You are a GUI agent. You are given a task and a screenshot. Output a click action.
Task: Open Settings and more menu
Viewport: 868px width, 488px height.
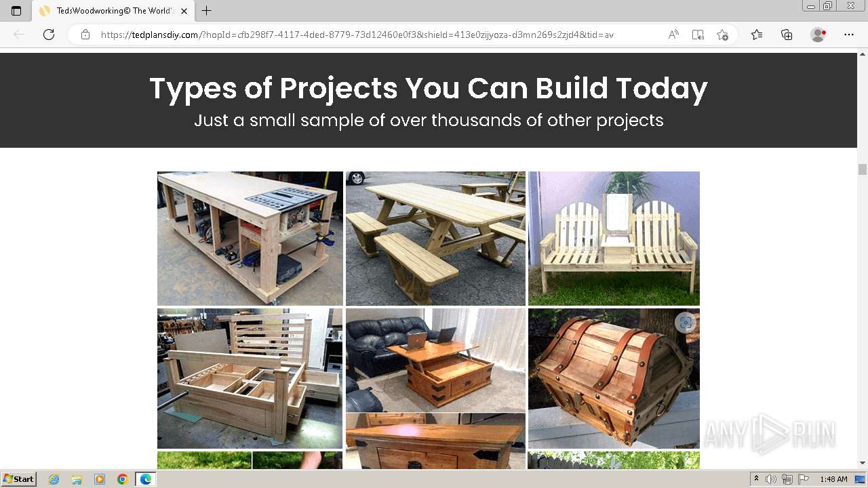(x=849, y=35)
